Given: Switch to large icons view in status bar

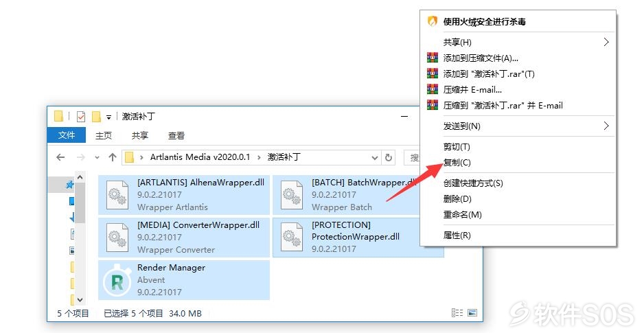Looking at the screenshot, I should coord(472,313).
